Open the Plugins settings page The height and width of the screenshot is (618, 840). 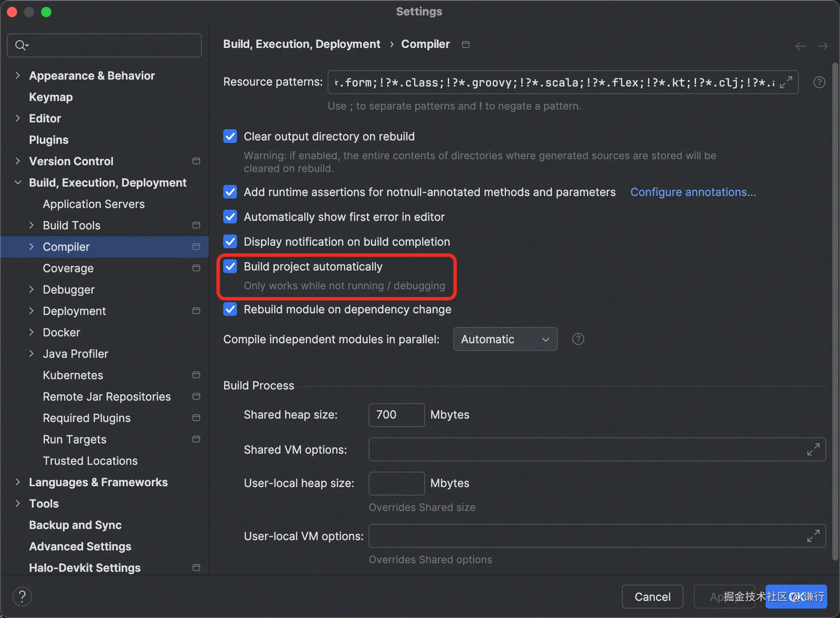coord(48,140)
